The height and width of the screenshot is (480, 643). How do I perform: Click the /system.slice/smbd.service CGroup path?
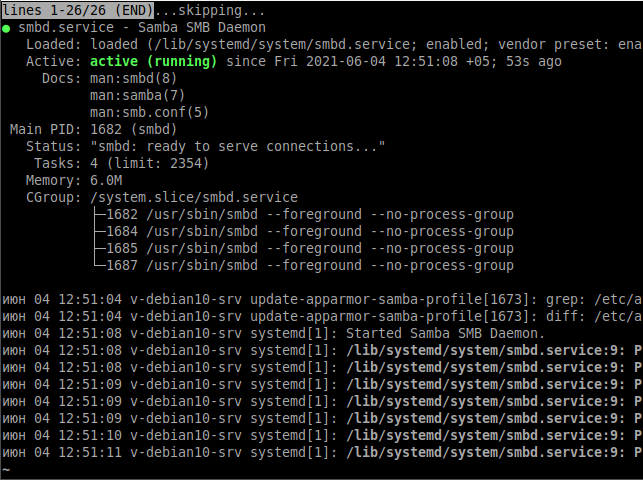click(194, 198)
